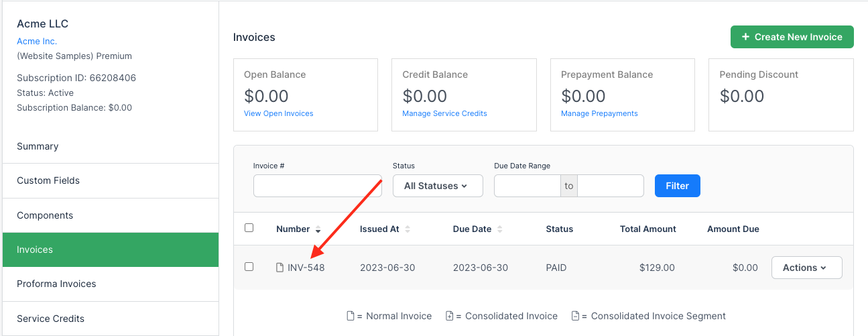Click the Consolidated Invoice legend icon
868x336 pixels.
449,316
